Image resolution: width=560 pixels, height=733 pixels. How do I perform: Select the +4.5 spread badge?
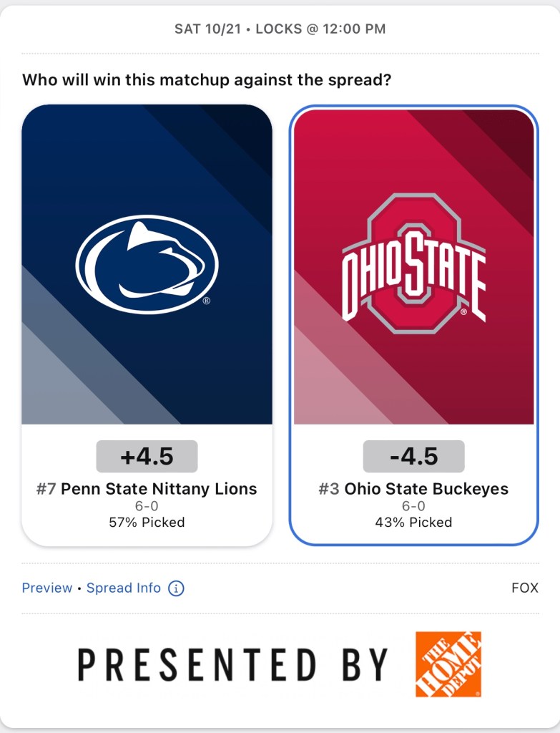[x=147, y=457]
